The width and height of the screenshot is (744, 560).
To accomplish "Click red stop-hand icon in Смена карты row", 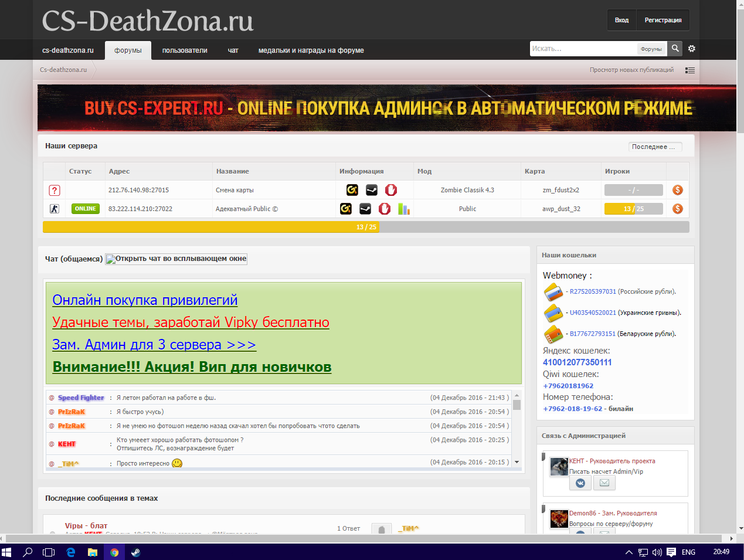I will tap(391, 190).
